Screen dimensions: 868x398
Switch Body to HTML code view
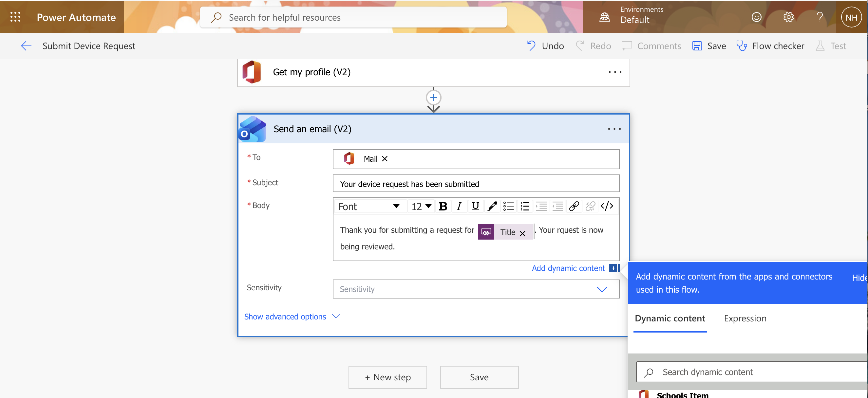pos(607,206)
